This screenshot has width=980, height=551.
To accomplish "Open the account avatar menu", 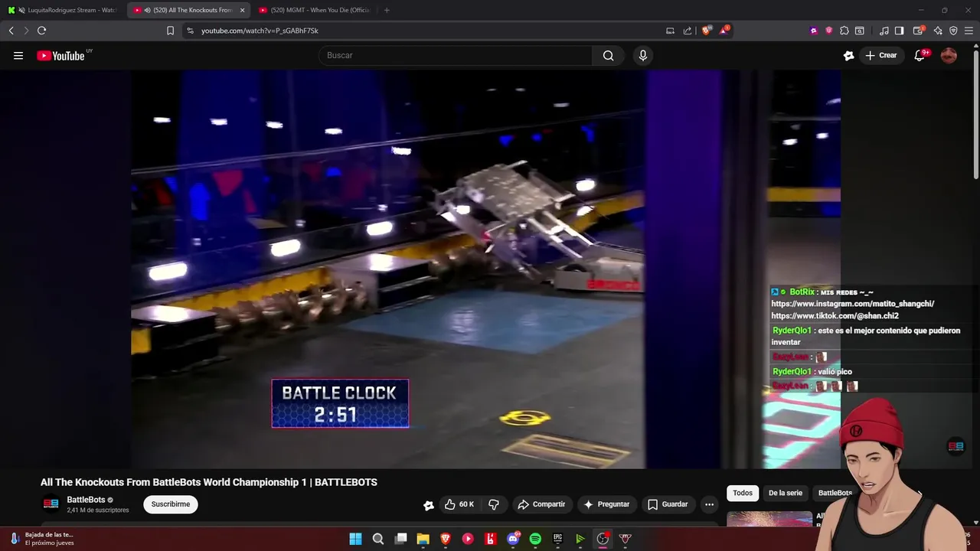I will coord(949,55).
